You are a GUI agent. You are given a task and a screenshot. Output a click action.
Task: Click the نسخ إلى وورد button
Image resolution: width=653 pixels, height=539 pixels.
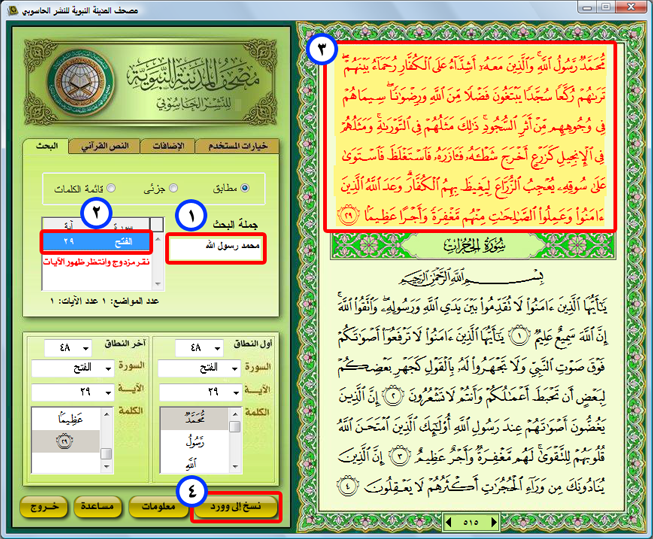[233, 507]
